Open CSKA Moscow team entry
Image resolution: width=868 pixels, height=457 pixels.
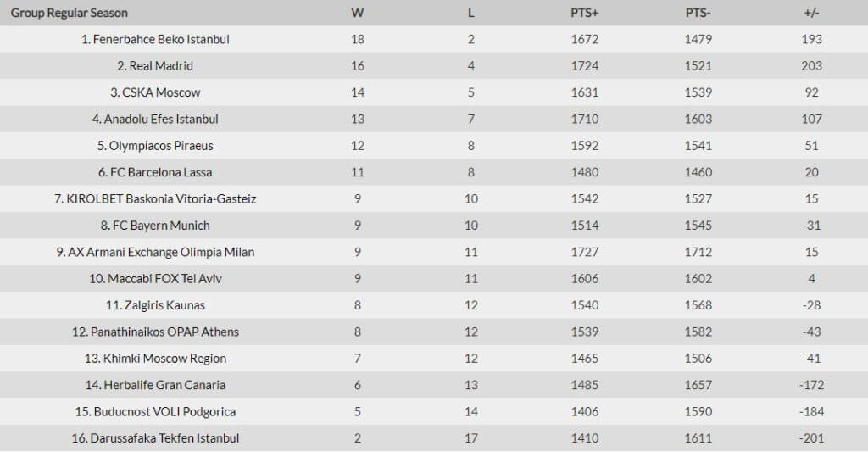point(155,92)
